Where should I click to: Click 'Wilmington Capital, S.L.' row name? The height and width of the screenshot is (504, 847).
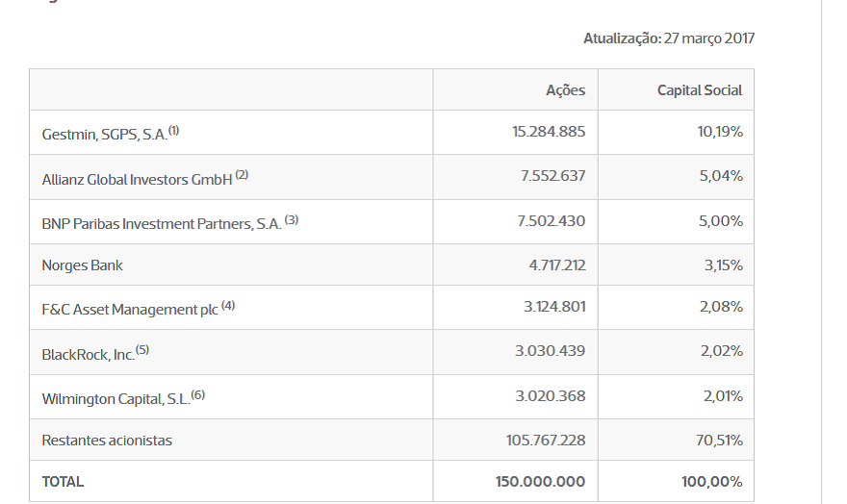pyautogui.click(x=115, y=399)
